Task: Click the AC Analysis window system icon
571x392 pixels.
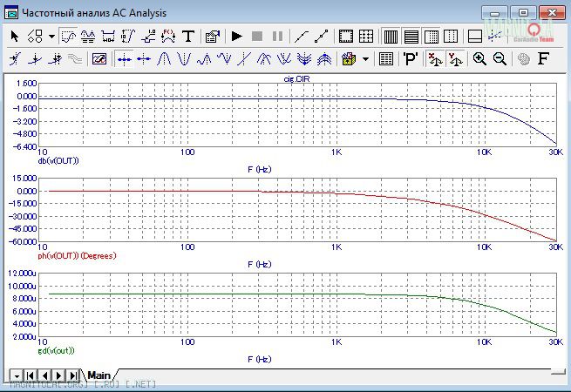Action: pos(11,13)
